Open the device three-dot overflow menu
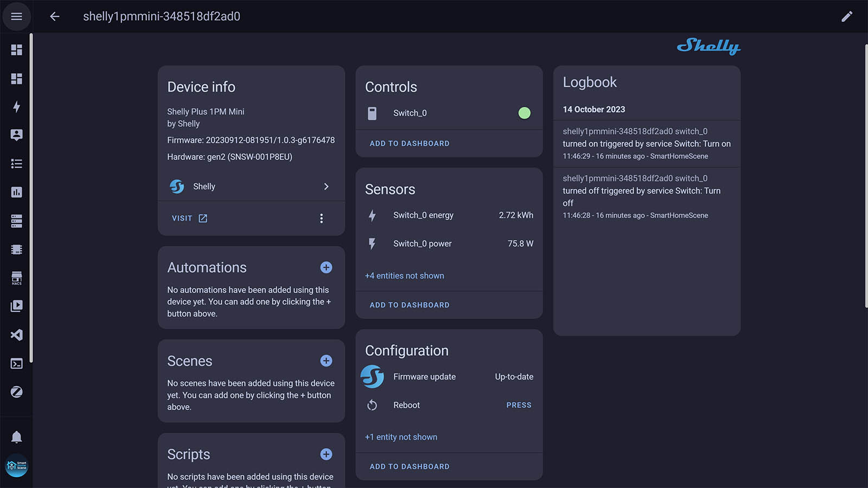The width and height of the screenshot is (868, 488). click(x=321, y=218)
